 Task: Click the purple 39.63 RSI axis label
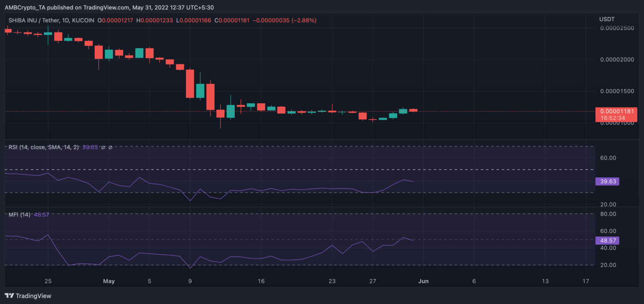607,181
